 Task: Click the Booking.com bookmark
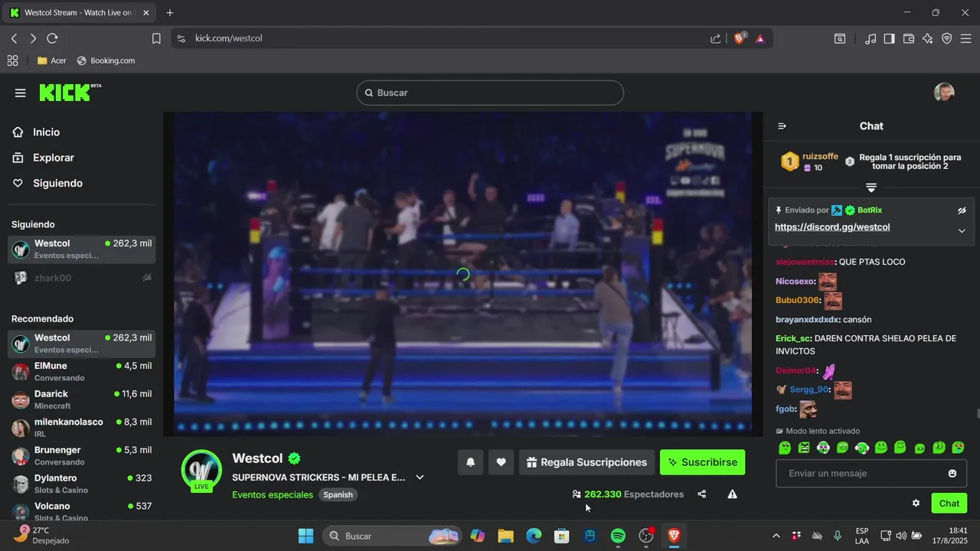click(106, 60)
